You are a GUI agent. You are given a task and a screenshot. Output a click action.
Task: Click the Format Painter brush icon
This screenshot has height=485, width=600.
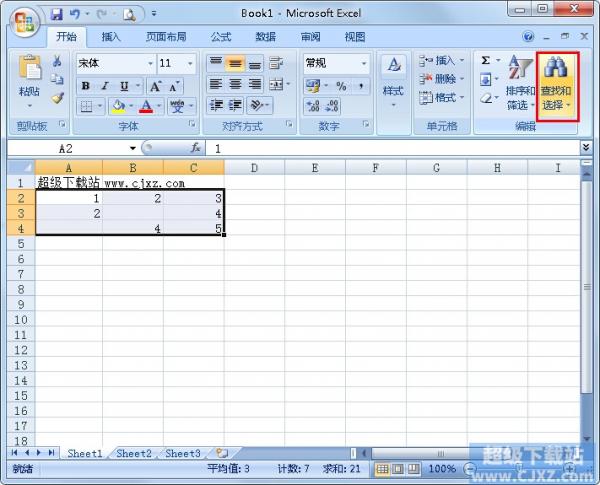(57, 99)
